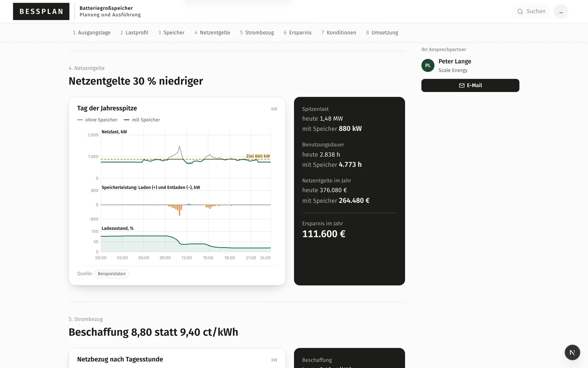The image size is (588, 368).
Task: Toggle the 'ohne Speicher' legend entry
Action: pos(97,120)
